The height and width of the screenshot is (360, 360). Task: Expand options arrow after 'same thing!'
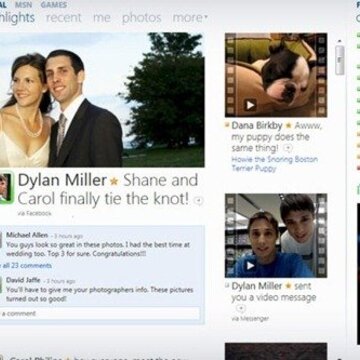pyautogui.click(x=288, y=148)
